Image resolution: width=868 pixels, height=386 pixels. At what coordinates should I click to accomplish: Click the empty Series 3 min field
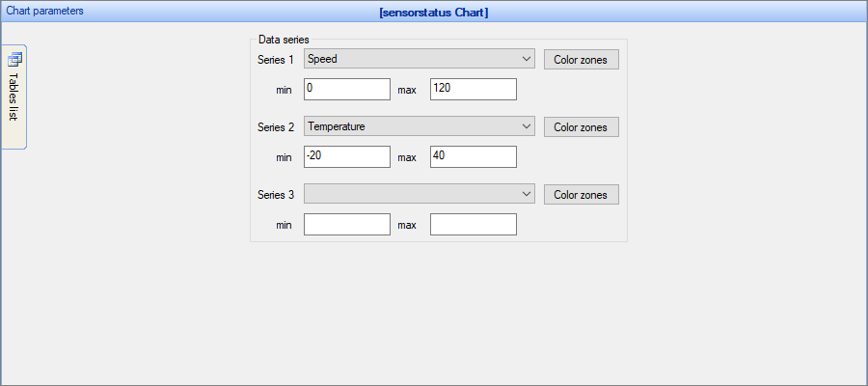click(347, 224)
